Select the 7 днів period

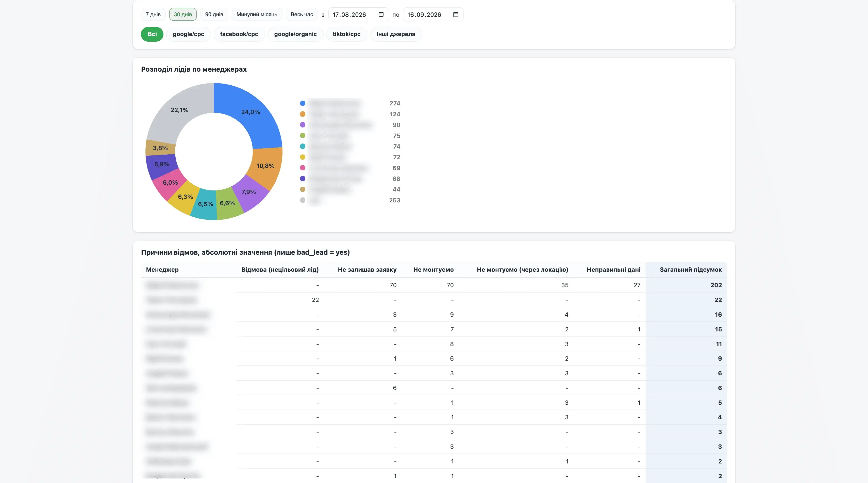pyautogui.click(x=153, y=14)
